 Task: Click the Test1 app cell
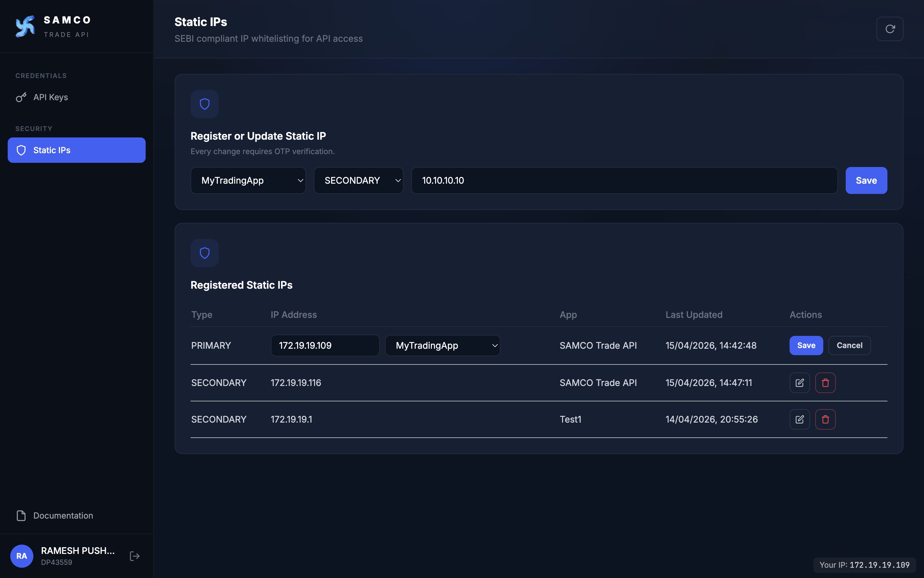[570, 419]
